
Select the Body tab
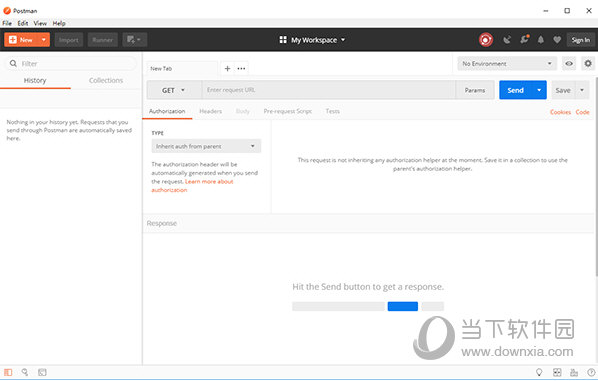pos(243,111)
